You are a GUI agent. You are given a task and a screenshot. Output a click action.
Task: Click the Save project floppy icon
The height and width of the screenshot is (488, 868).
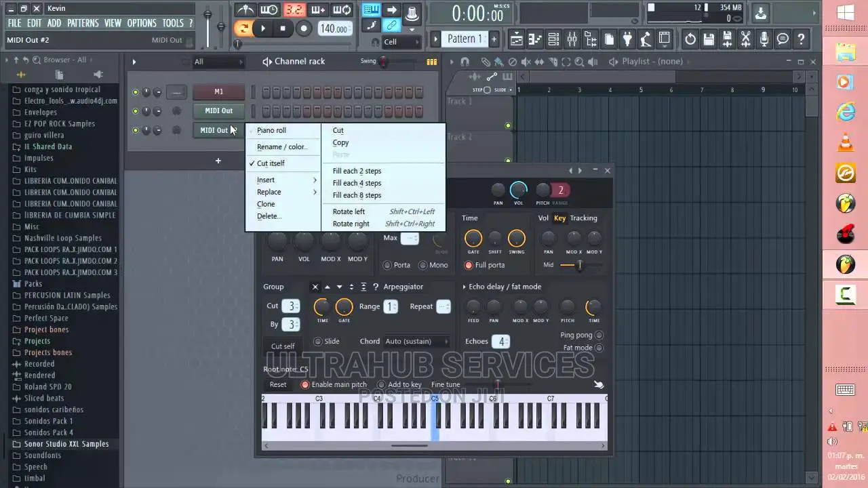(709, 39)
